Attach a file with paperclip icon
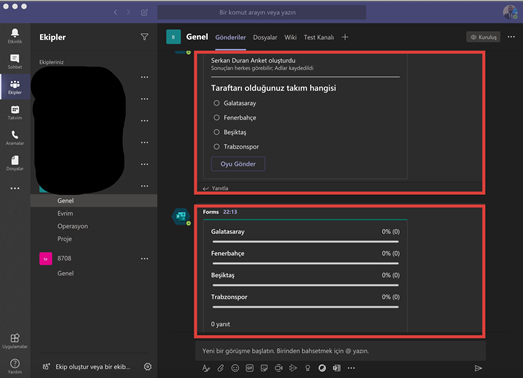 tap(220, 368)
